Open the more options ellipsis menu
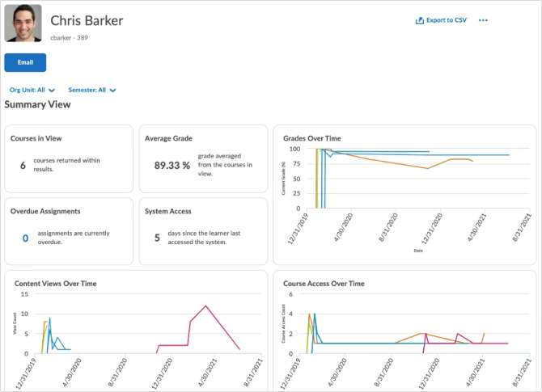Screen dimensions: 542x392 click(x=484, y=20)
